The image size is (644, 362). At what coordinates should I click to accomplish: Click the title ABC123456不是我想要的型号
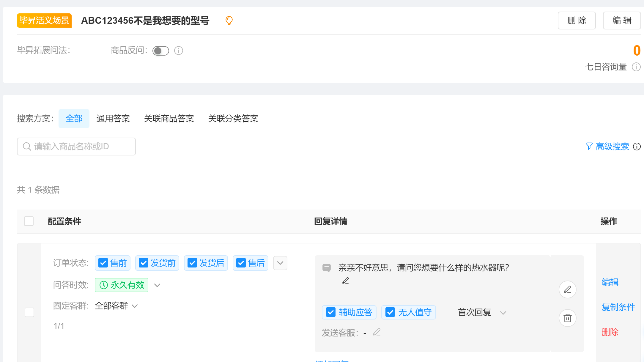(145, 21)
